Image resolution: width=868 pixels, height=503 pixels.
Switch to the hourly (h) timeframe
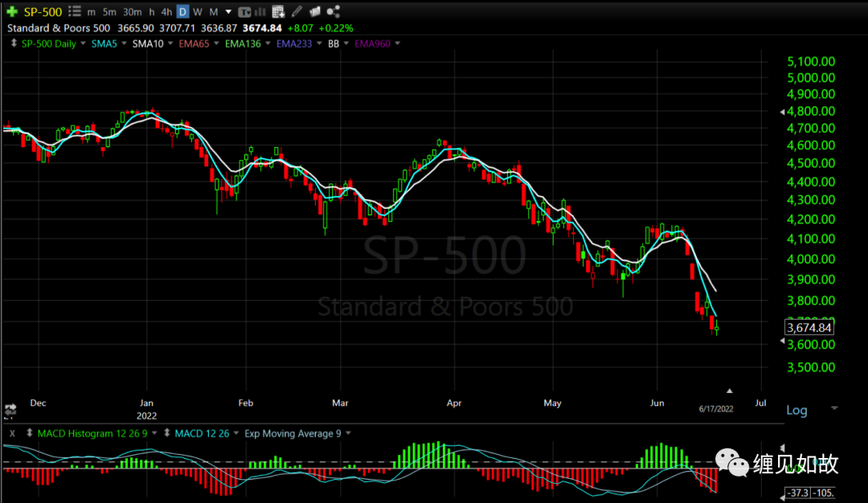152,11
